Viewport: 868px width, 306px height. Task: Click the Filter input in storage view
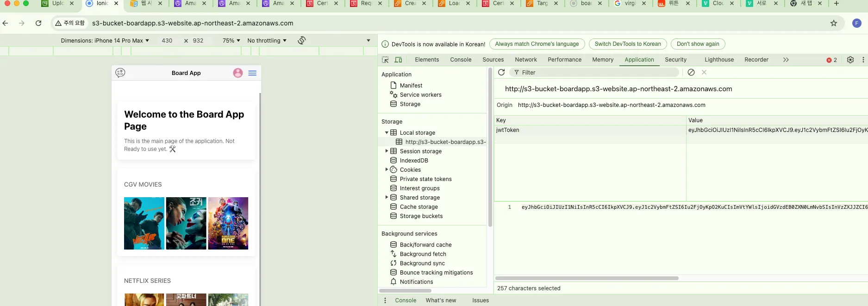(594, 72)
